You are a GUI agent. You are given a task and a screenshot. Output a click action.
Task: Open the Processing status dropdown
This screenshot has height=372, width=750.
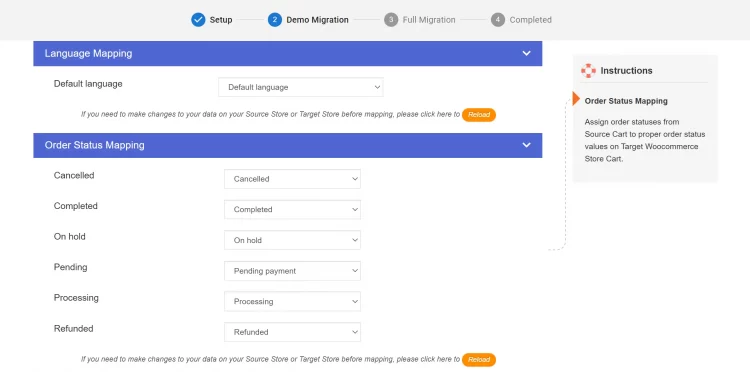(x=292, y=301)
